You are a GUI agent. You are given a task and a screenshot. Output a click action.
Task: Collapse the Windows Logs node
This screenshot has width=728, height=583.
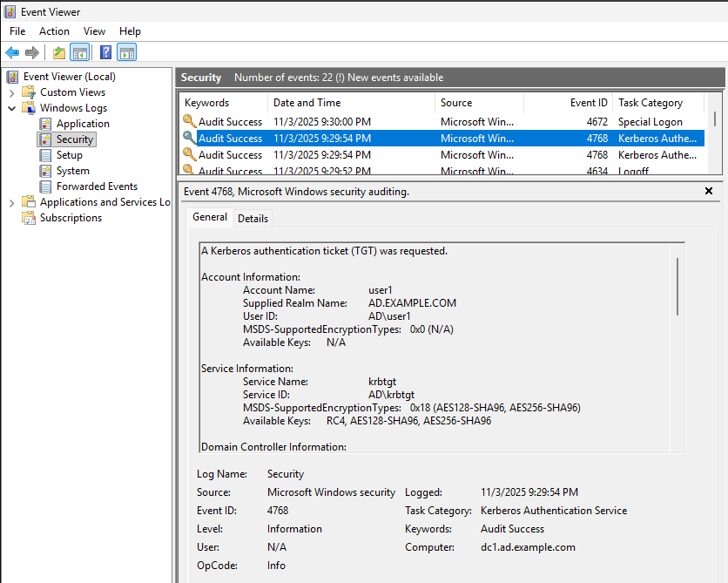tap(11, 108)
